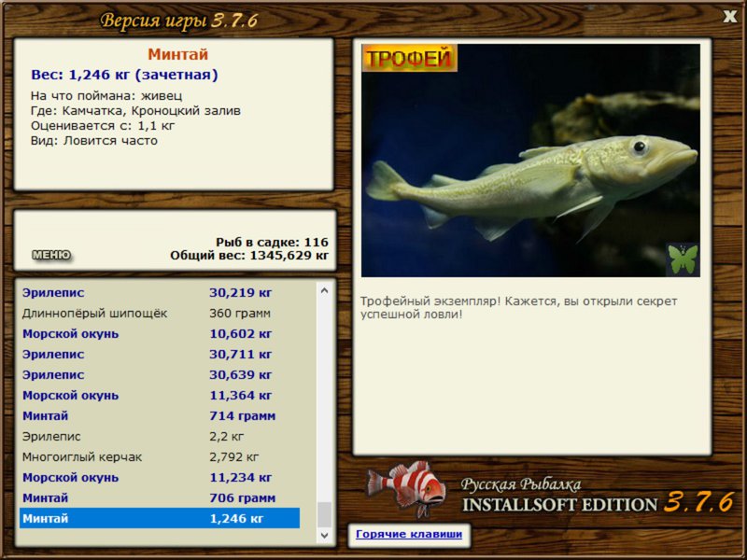Select the Многоиглый керчак 2,792 кг row

point(160,457)
